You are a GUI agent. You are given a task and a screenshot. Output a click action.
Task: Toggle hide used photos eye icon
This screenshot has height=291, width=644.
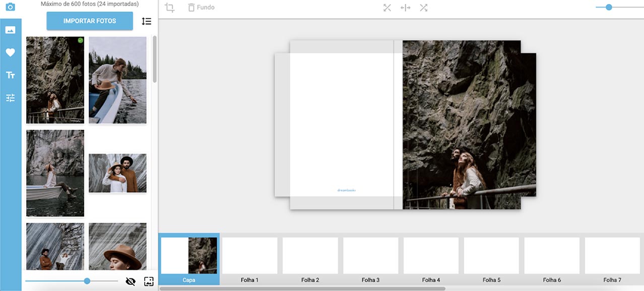(131, 281)
